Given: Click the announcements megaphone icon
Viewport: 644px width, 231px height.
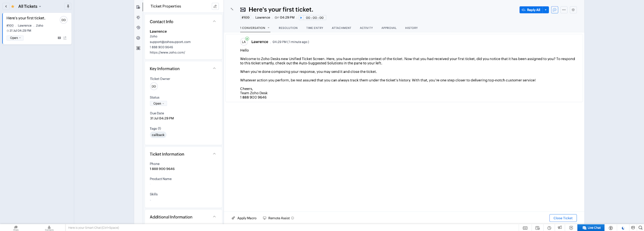Looking at the screenshot, I should point(559,228).
